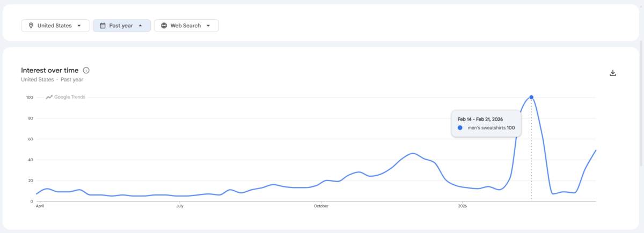Screen dimensions: 644x233
Task: Click the globe icon in the search type filter
Action: click(164, 26)
